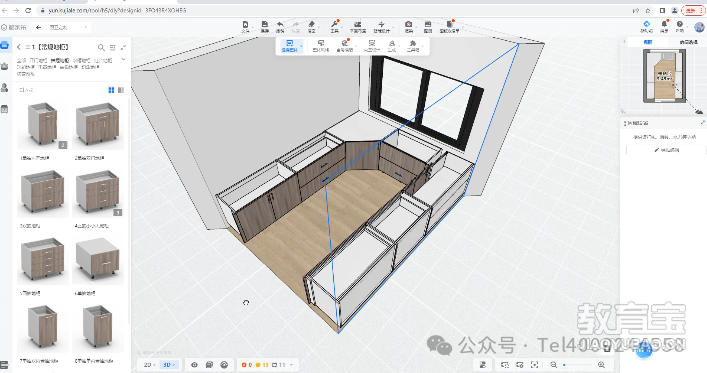Click the lightning bolt icon in top toolbar
Screen dimensions: 707x373
point(381,24)
